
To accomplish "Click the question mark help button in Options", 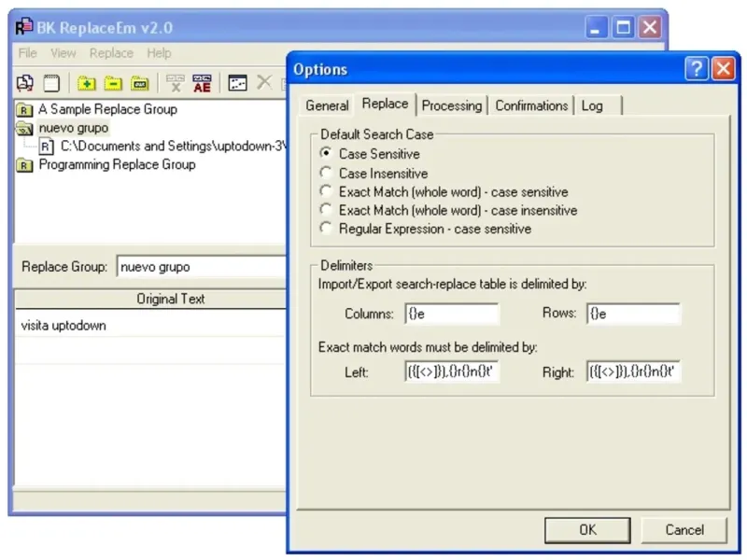I will tap(697, 69).
